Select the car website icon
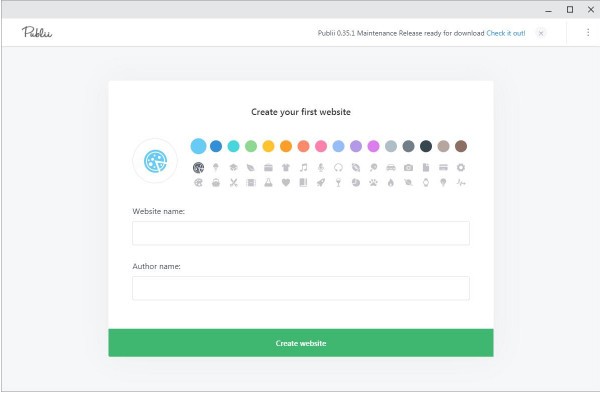This screenshot has height=395, width=600. 391,168
